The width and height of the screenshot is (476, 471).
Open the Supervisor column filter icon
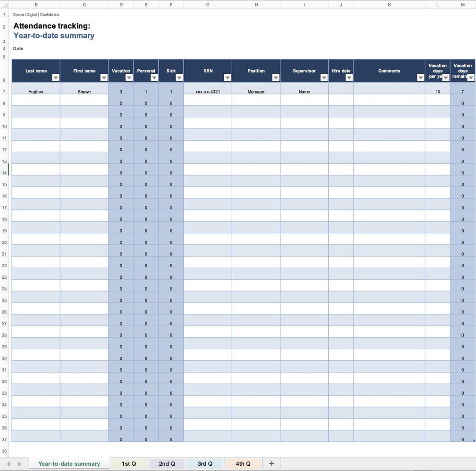(324, 78)
